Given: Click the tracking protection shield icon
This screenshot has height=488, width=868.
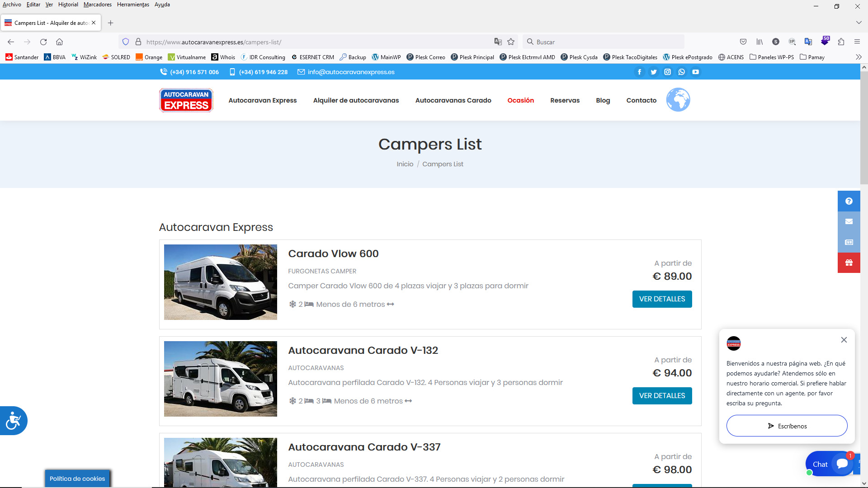Looking at the screenshot, I should tap(126, 42).
